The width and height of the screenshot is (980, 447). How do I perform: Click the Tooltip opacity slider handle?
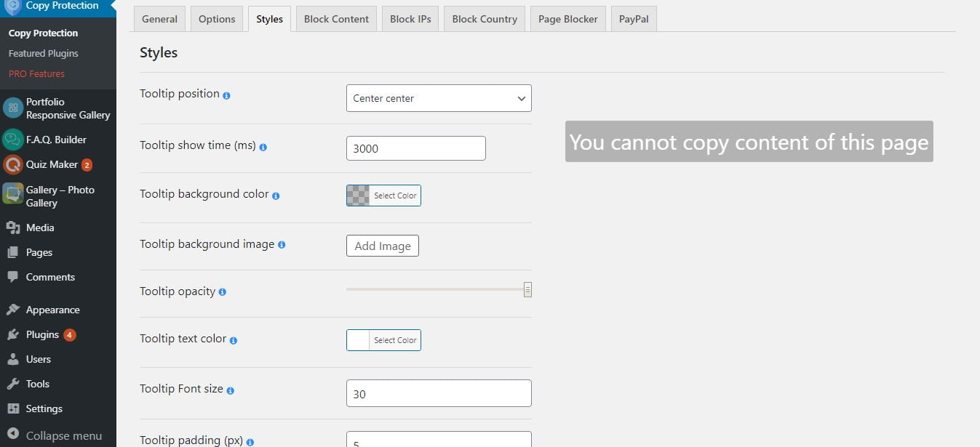pos(527,290)
